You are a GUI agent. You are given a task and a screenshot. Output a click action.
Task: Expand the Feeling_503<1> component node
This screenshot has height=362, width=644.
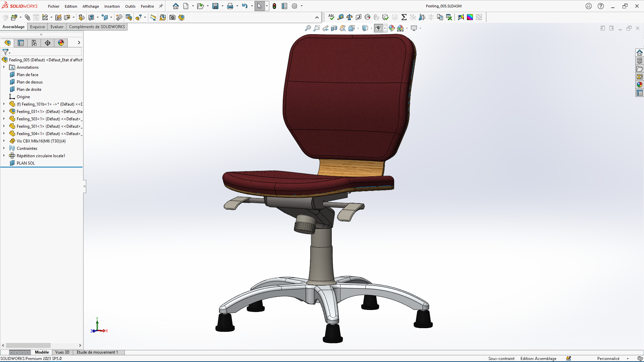(4, 119)
